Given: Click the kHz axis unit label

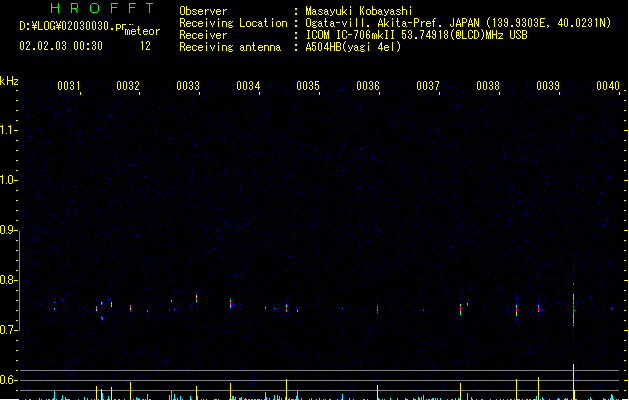Looking at the screenshot, I should click(x=9, y=81).
